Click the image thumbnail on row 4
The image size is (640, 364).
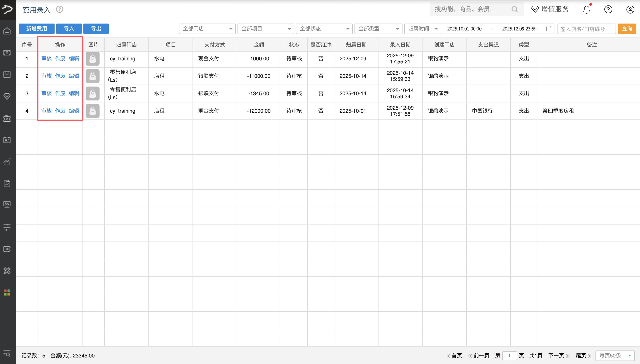[x=92, y=111]
